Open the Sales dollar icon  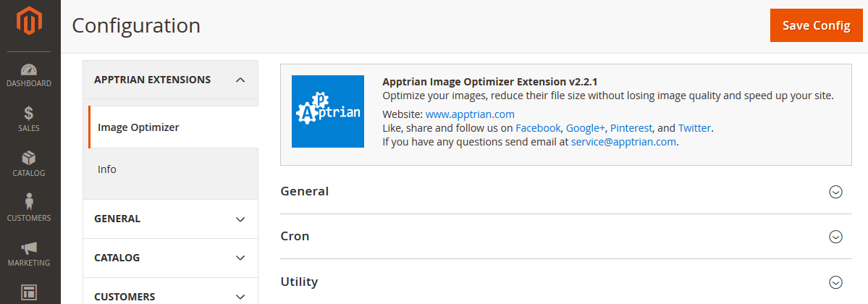29,114
